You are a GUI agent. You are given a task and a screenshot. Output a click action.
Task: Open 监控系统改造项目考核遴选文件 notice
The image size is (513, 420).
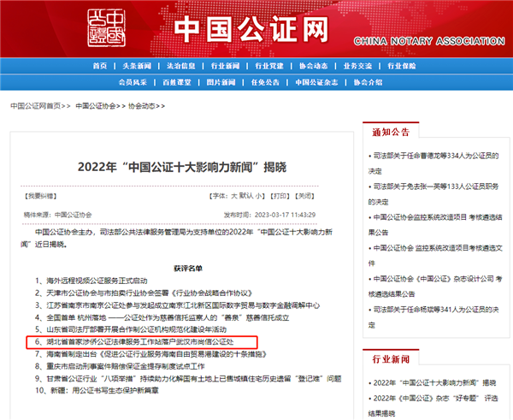[x=435, y=256]
